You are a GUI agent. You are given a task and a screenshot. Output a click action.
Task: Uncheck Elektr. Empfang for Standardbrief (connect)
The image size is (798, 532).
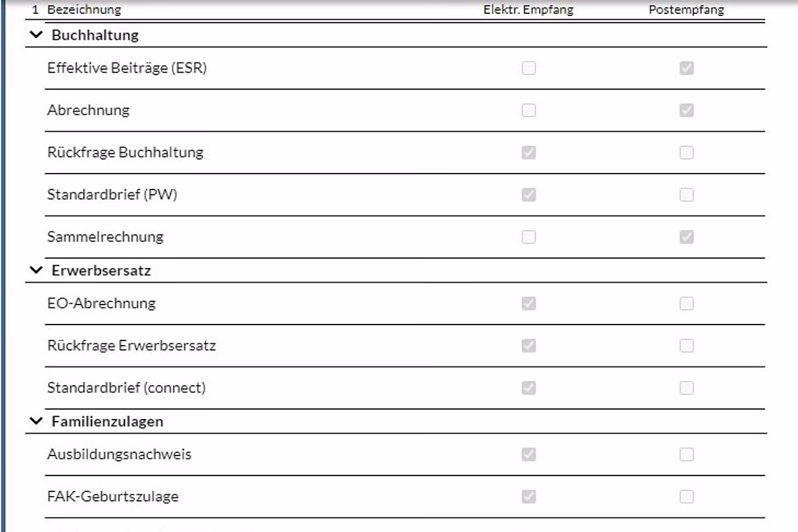coord(529,388)
